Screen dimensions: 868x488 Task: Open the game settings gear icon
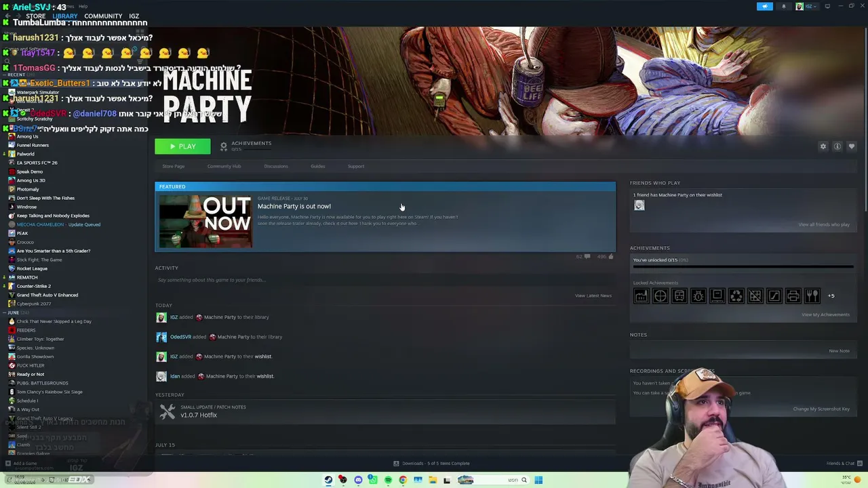(823, 146)
